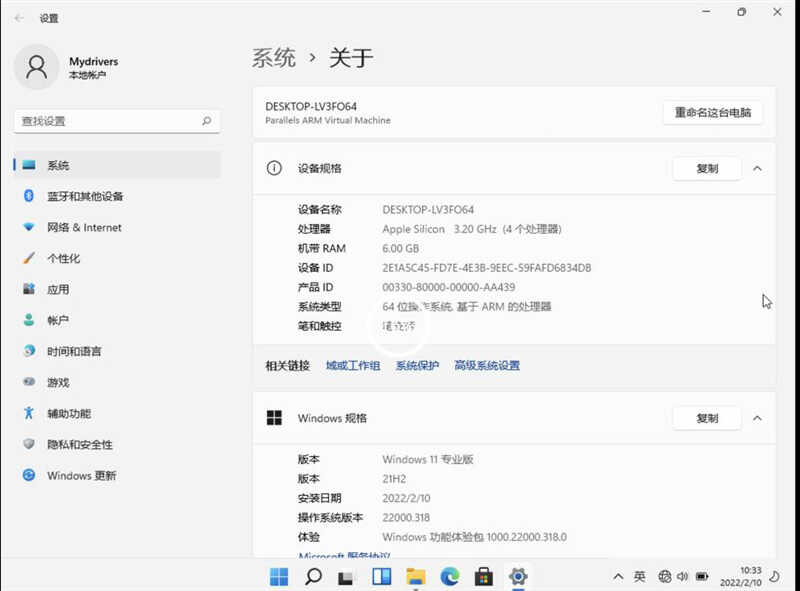
Task: Open 应用 settings page
Action: pyautogui.click(x=117, y=289)
